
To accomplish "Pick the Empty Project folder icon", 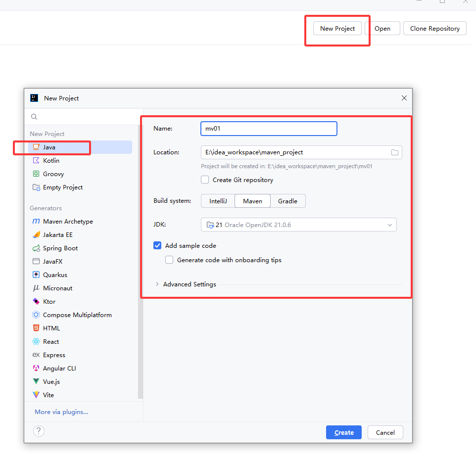I will click(x=36, y=187).
